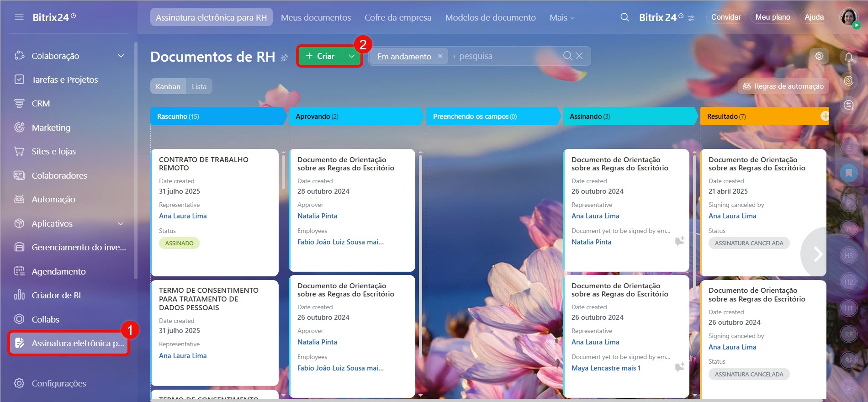Expand the Criar button dropdown arrow
Viewport: 868px width, 402px height.
pos(351,56)
